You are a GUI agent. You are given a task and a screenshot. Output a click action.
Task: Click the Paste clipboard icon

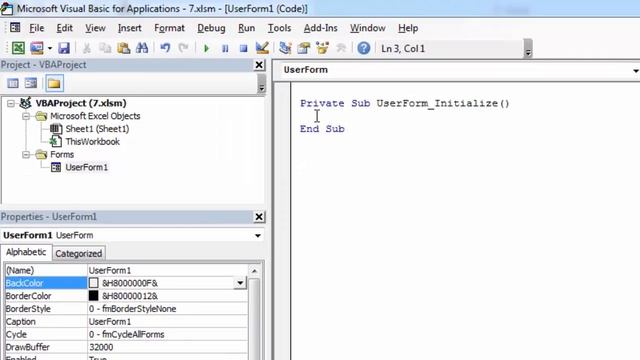[x=123, y=48]
